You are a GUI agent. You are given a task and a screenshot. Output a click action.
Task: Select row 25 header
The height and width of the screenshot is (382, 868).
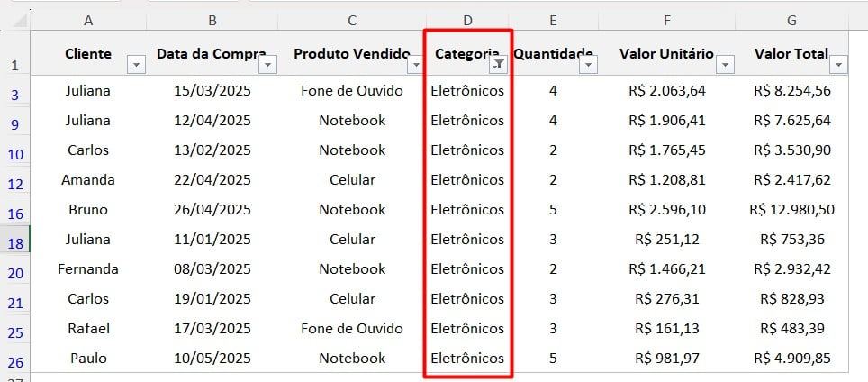click(15, 330)
